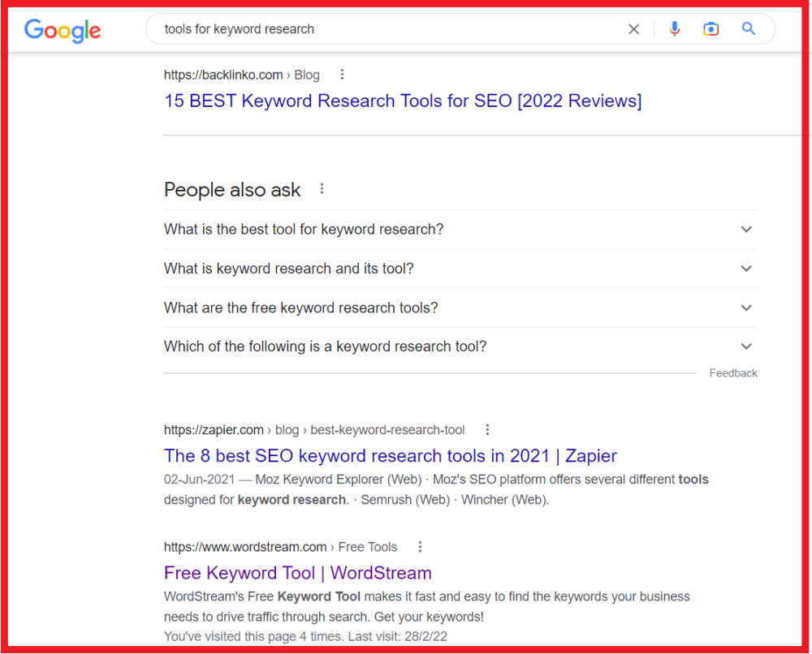This screenshot has width=812, height=654.
Task: Clear the search query using the X icon
Action: tap(633, 28)
